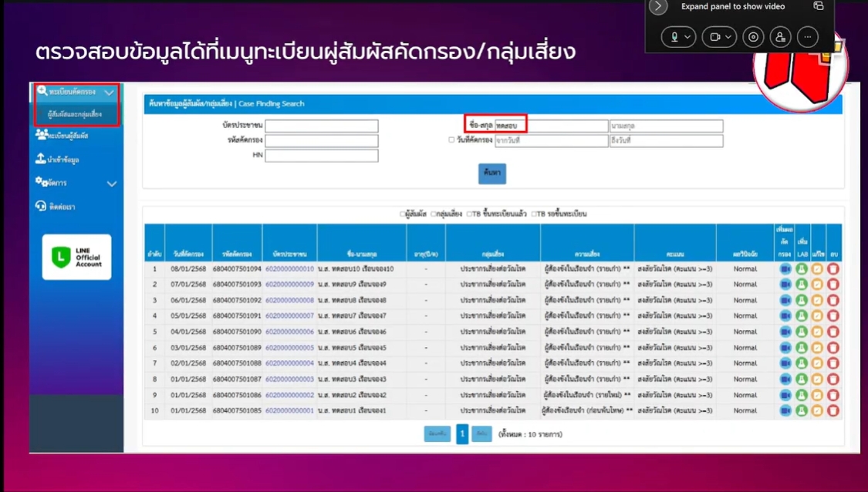Open ติดต่อเรา headset icon in sidebar
868x492 pixels.
(x=42, y=205)
